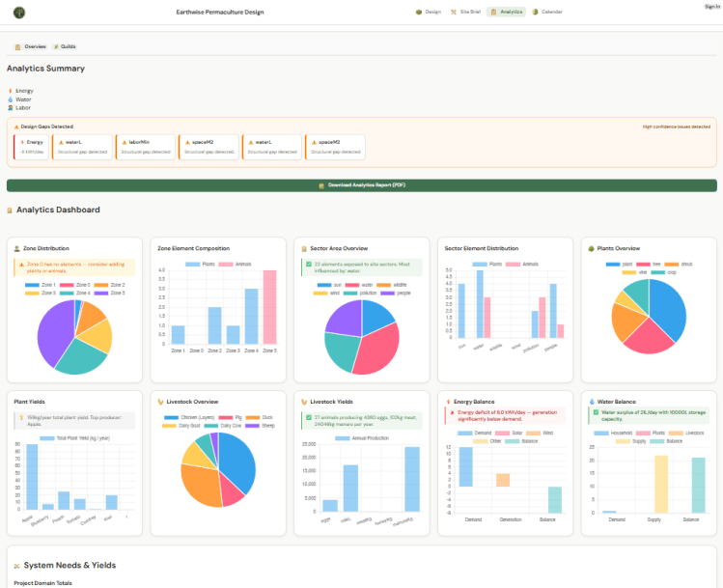Click the Energy icon in Analytics Summary

coord(10,91)
